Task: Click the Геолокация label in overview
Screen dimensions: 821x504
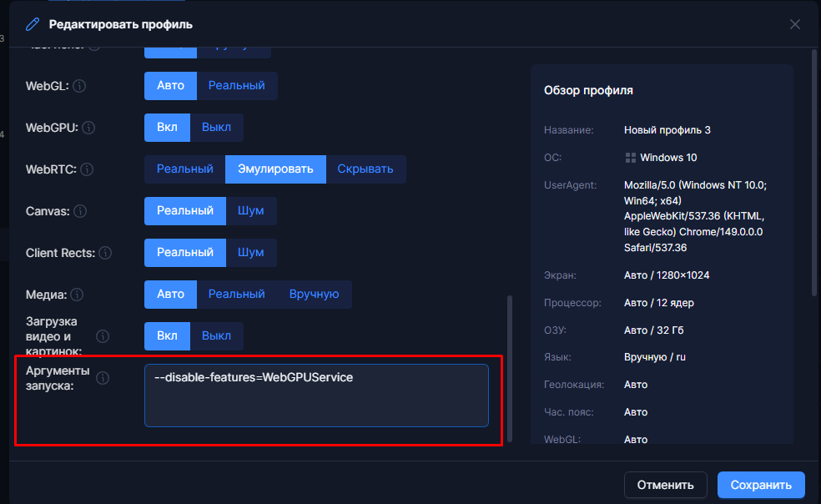Action: point(574,385)
